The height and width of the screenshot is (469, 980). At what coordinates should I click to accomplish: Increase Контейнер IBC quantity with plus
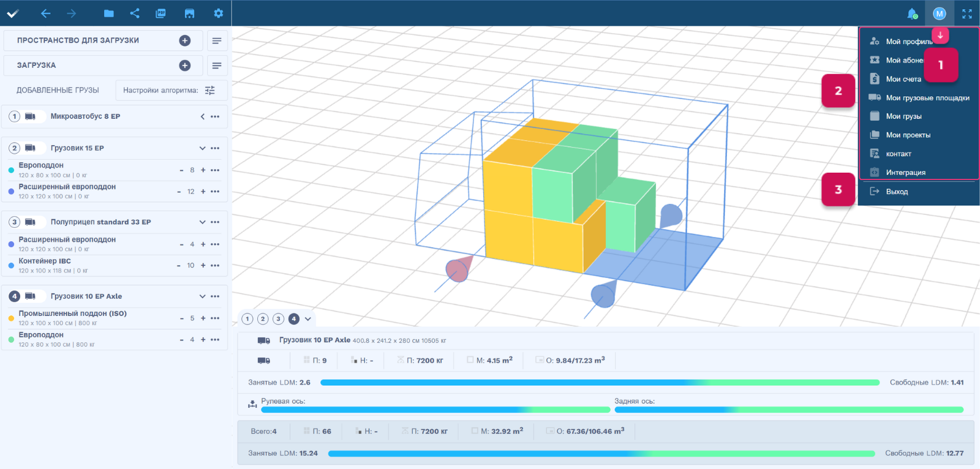pyautogui.click(x=203, y=266)
